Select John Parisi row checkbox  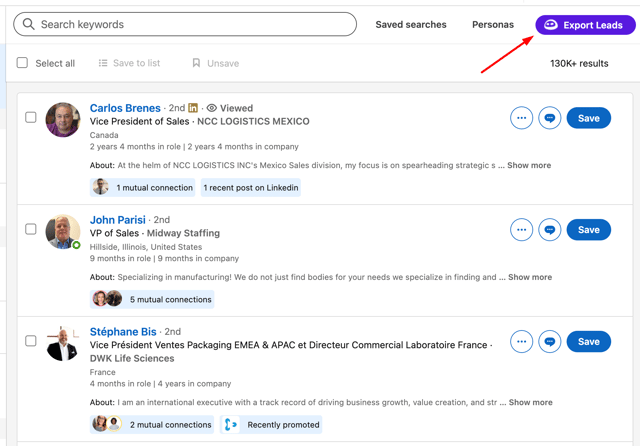(x=31, y=229)
